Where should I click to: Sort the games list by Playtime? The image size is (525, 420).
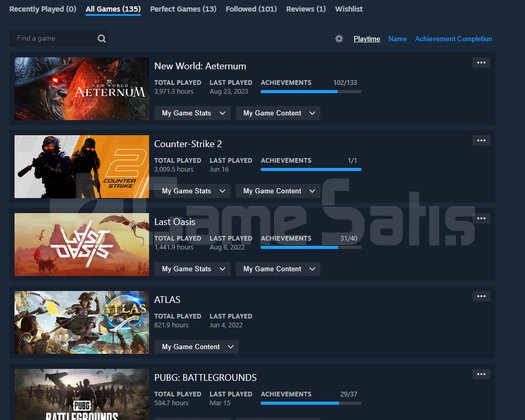367,39
